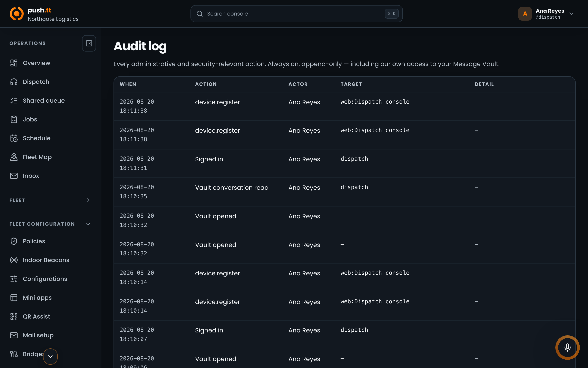588x368 pixels.
Task: Click the Indoor Beacons signal icon
Action: (x=14, y=260)
